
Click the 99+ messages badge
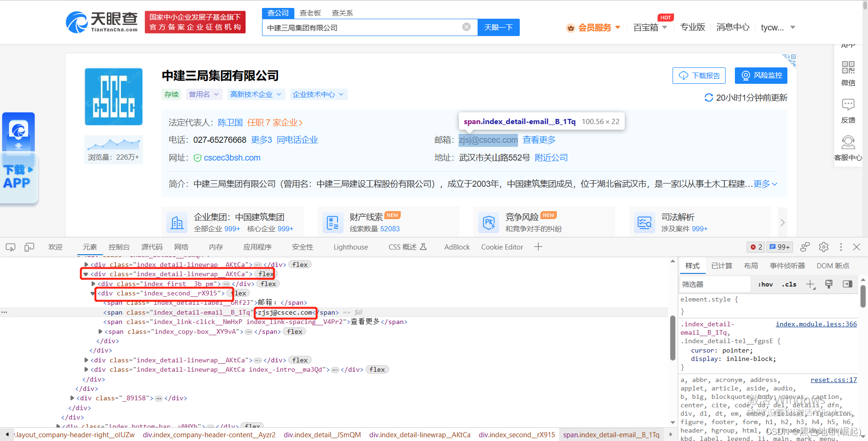tap(779, 247)
